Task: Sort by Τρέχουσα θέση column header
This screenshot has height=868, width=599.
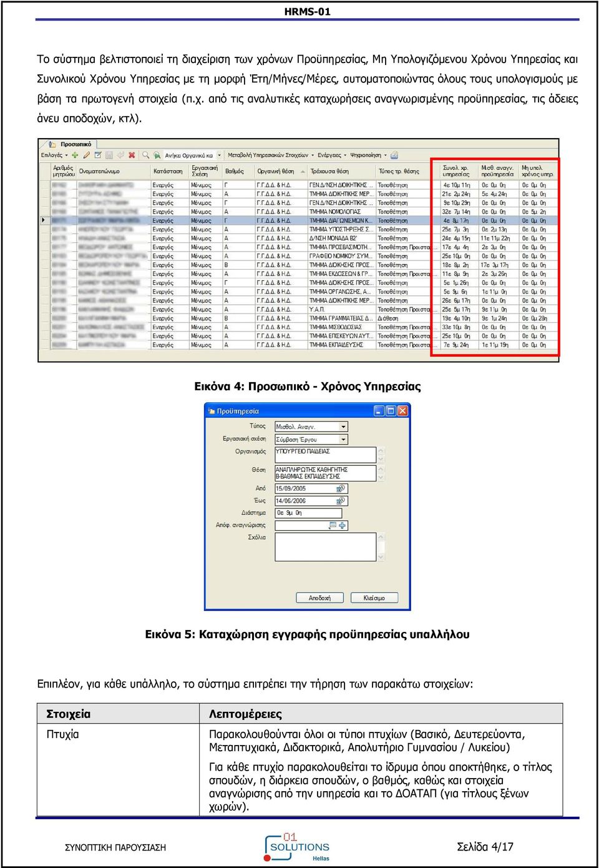Action: click(341, 171)
